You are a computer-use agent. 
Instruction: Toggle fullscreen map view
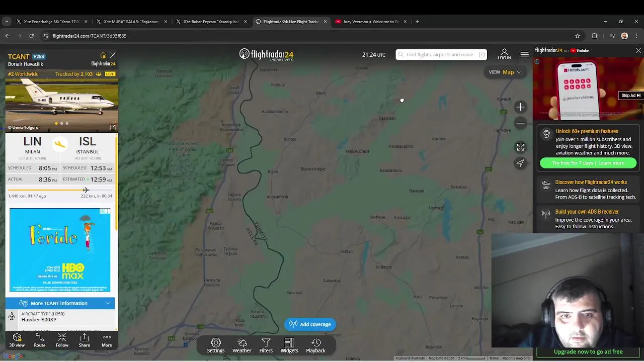coord(521,147)
